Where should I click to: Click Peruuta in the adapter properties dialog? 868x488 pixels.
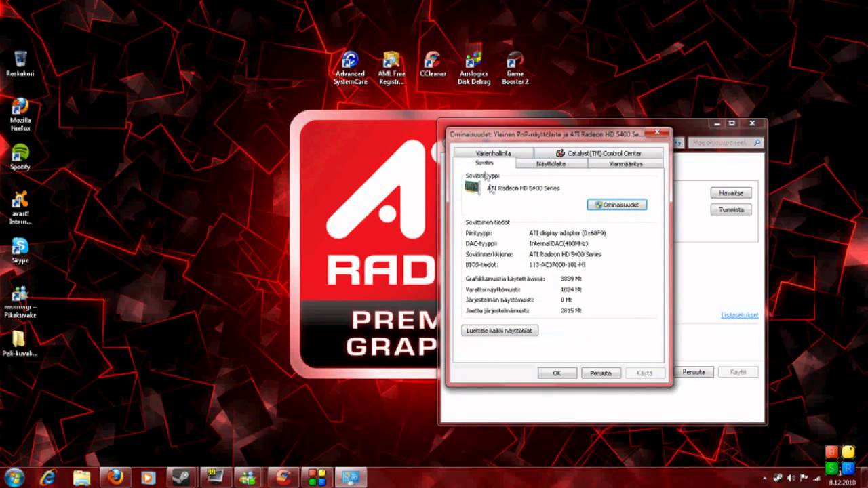coord(601,373)
